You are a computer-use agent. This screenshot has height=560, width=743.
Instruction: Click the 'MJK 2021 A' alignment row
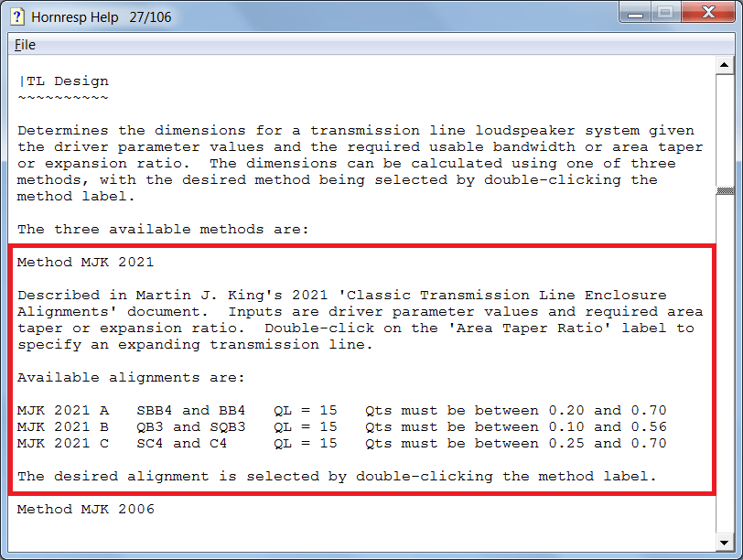click(342, 410)
